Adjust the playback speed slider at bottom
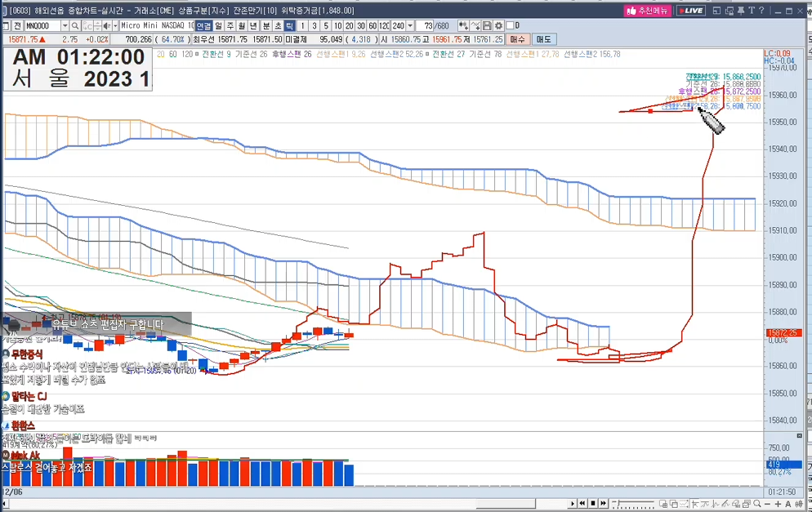 click(x=633, y=503)
